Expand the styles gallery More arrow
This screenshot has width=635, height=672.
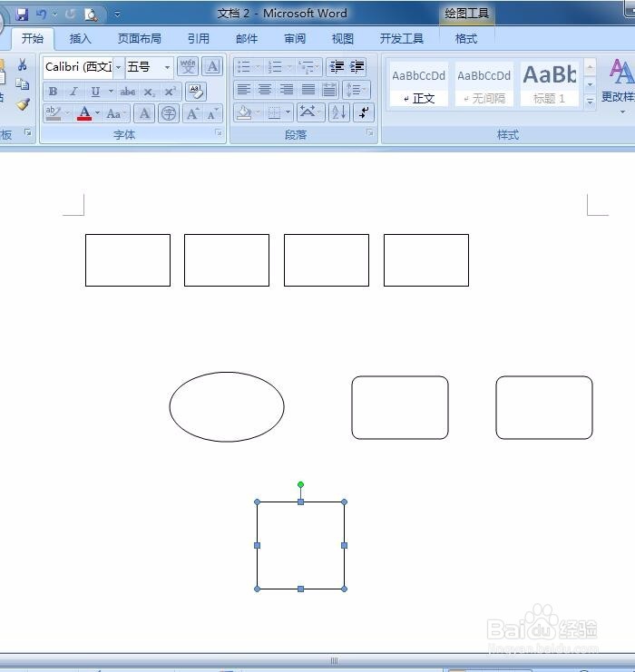(590, 102)
